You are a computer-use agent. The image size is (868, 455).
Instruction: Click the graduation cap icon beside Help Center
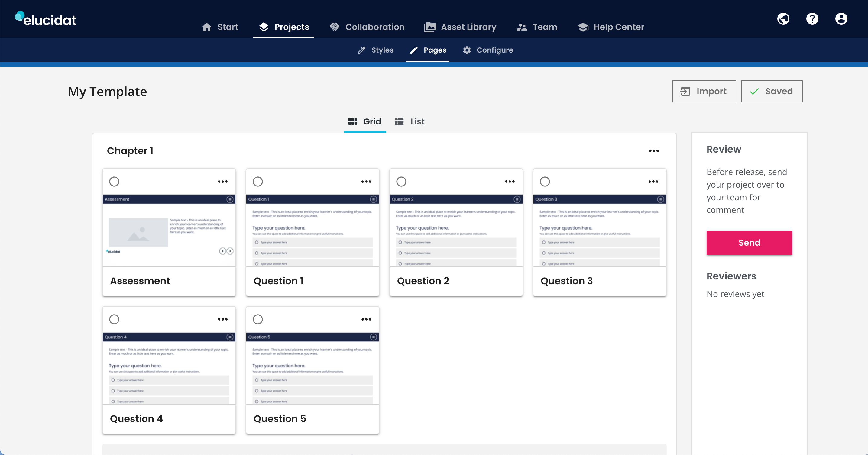point(583,27)
